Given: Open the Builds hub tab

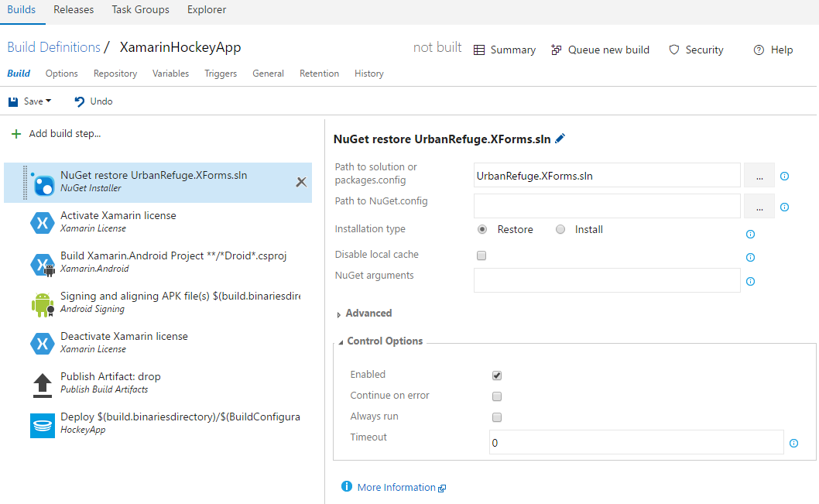Looking at the screenshot, I should pos(22,9).
